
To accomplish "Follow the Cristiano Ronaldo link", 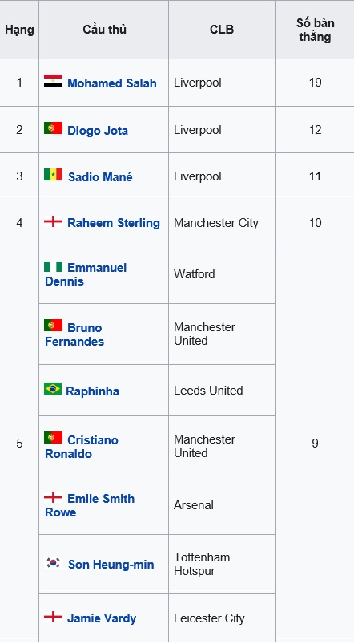I will pos(81,447).
